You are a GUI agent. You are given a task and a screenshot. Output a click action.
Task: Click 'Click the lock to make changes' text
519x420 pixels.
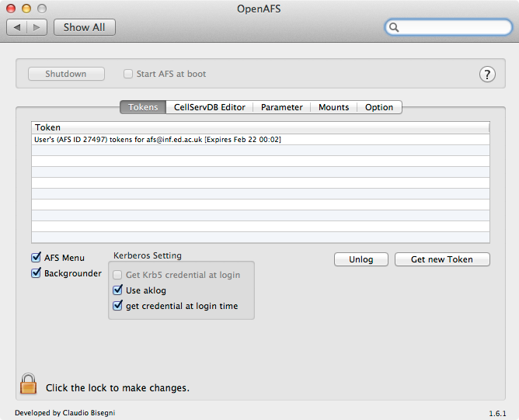click(x=117, y=387)
